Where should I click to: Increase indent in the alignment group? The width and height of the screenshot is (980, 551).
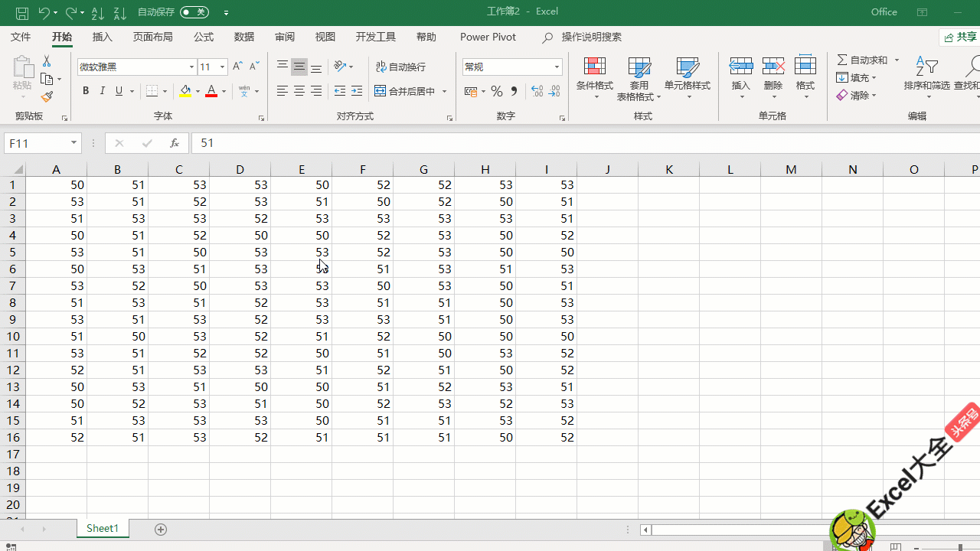pos(357,91)
